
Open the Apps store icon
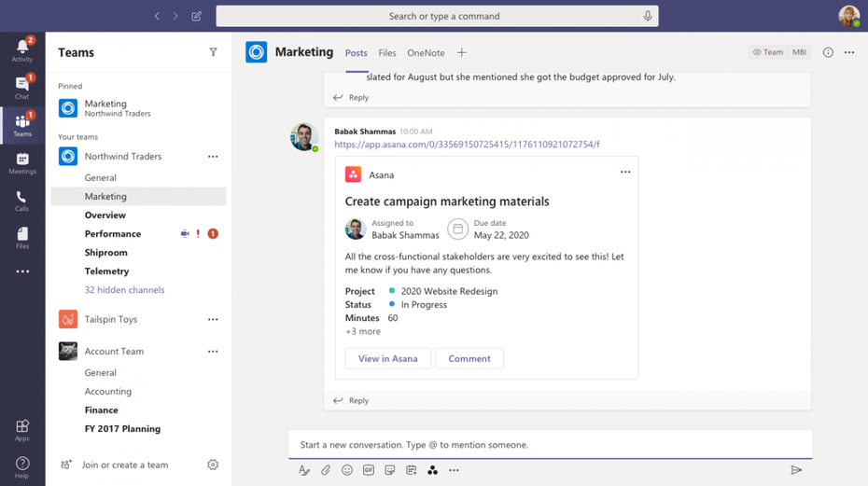[x=22, y=430]
